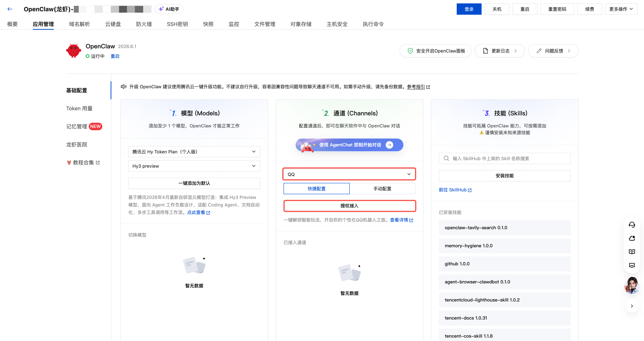644x341 pixels.
Task: Open the 文件管理 tab
Action: tap(265, 24)
